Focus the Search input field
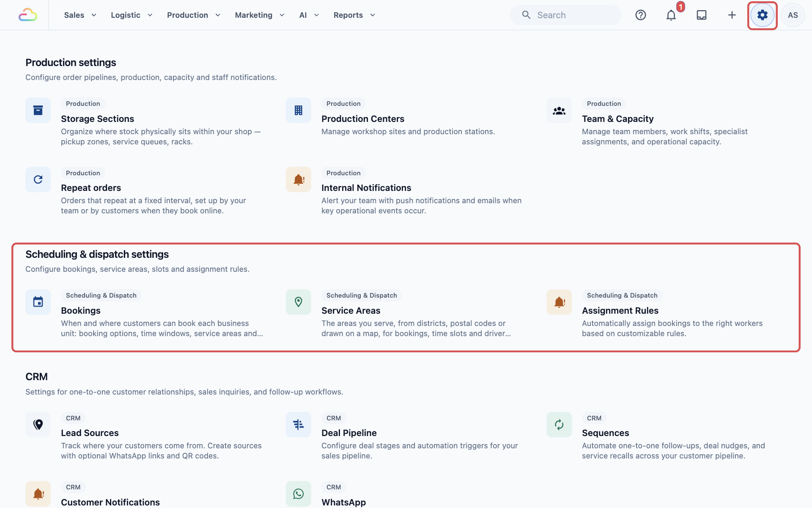812x508 pixels. (566, 15)
